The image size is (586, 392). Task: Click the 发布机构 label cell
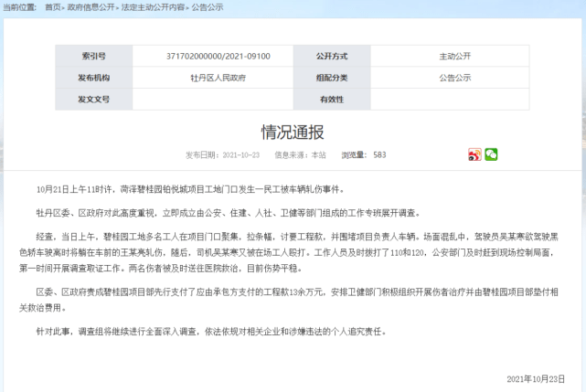tap(94, 78)
